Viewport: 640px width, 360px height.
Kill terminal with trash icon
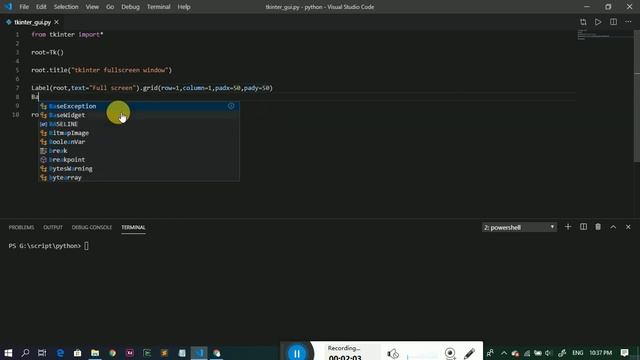click(x=598, y=227)
